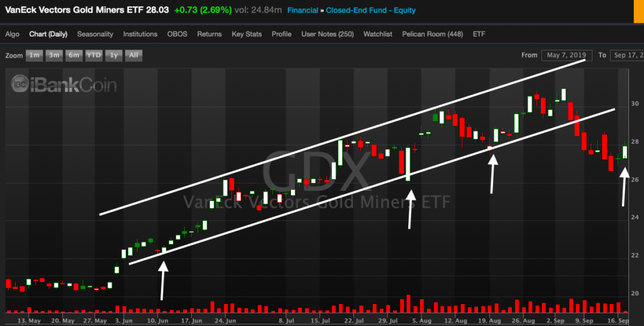Click the 5. Aug date axis label
Viewport: 644px width, 326px height.
coord(422,320)
